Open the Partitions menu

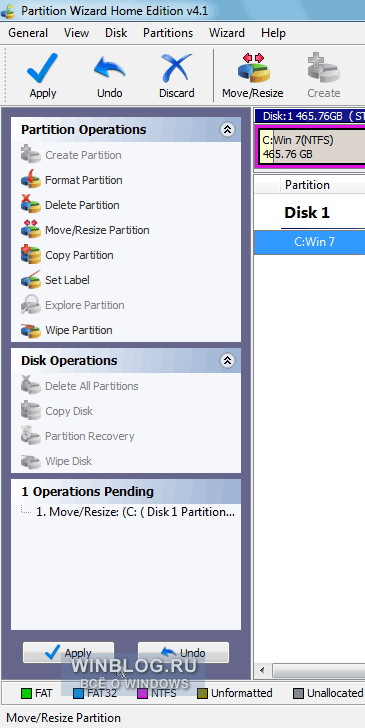[x=168, y=33]
